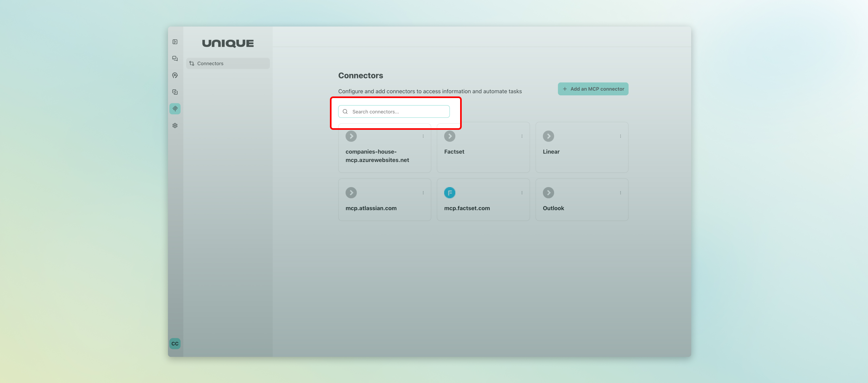Select the companies-house-mcp.azurewebsites.net name
This screenshot has width=868, height=383.
click(x=377, y=156)
